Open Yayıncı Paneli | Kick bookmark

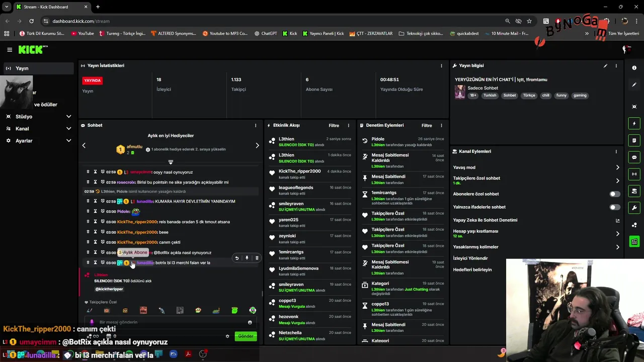[324, 34]
